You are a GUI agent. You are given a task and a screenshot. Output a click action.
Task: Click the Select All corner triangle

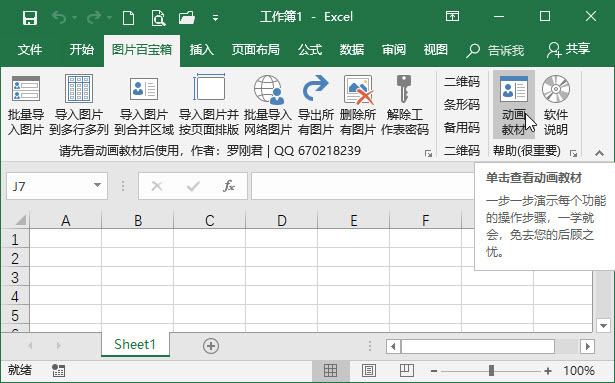click(20, 219)
